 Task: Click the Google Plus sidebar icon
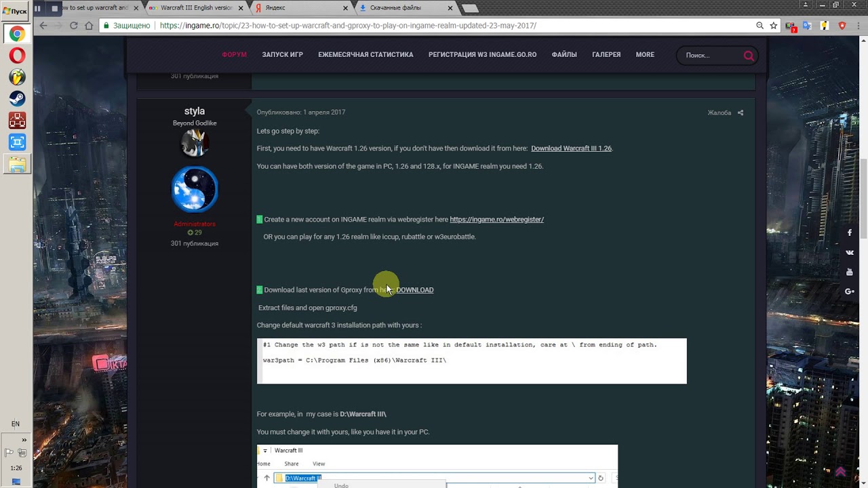[850, 291]
